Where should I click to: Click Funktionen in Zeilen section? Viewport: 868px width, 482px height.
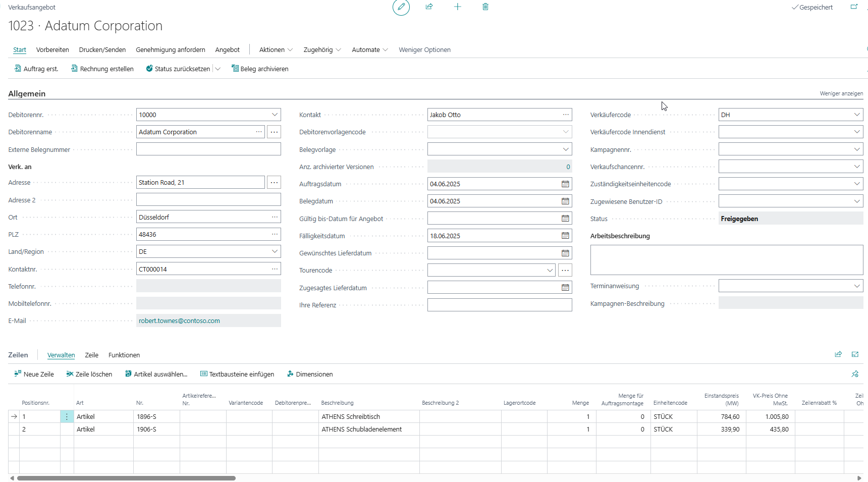click(x=124, y=355)
